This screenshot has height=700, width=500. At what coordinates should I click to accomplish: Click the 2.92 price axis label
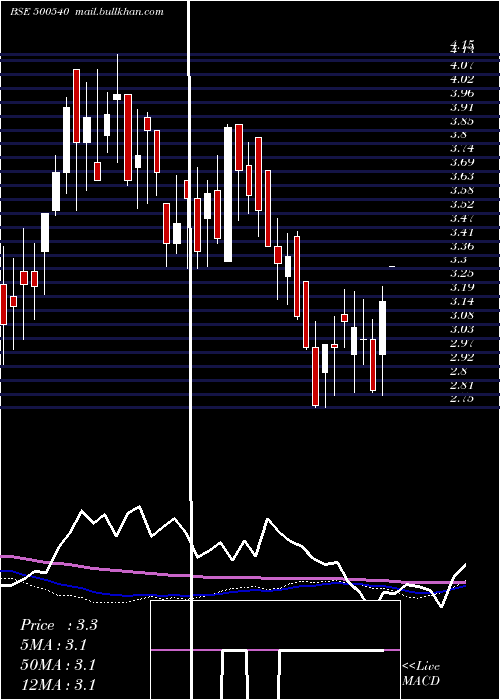click(x=462, y=357)
